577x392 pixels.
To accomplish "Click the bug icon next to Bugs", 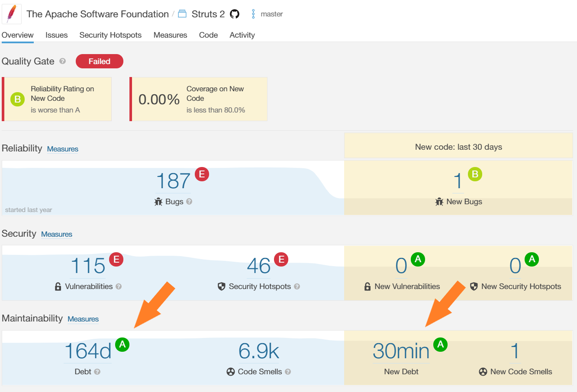I will pyautogui.click(x=158, y=202).
